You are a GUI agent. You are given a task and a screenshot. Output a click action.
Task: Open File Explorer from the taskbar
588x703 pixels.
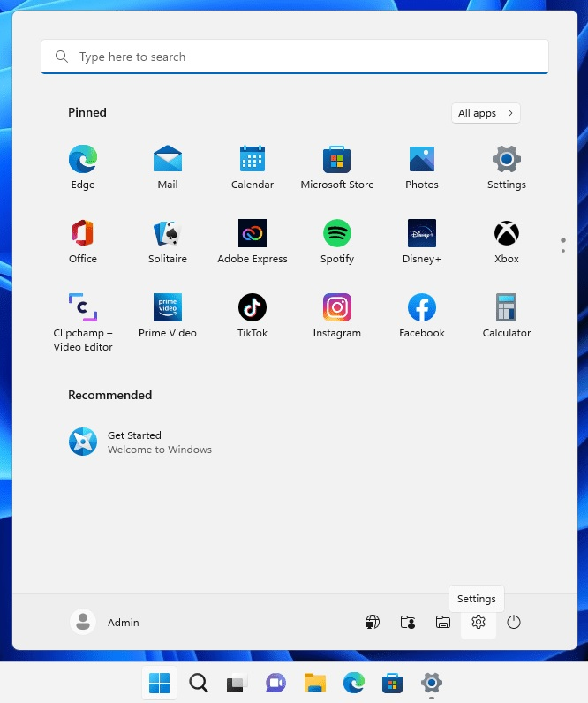tap(314, 683)
